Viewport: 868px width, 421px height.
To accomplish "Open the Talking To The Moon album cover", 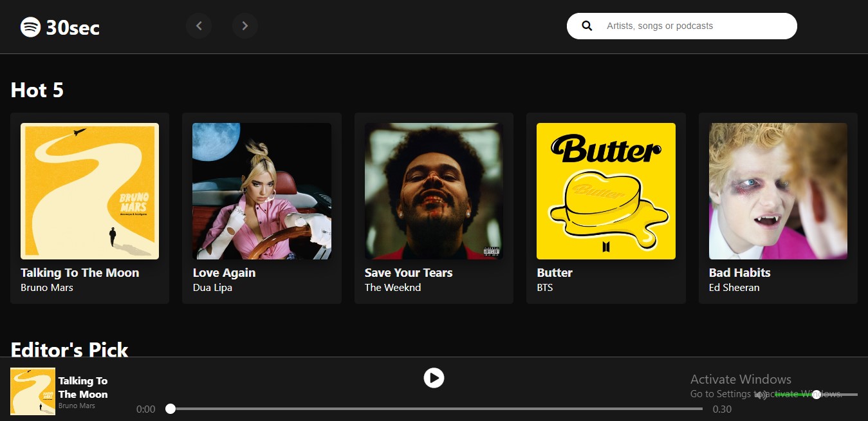I will click(x=89, y=191).
